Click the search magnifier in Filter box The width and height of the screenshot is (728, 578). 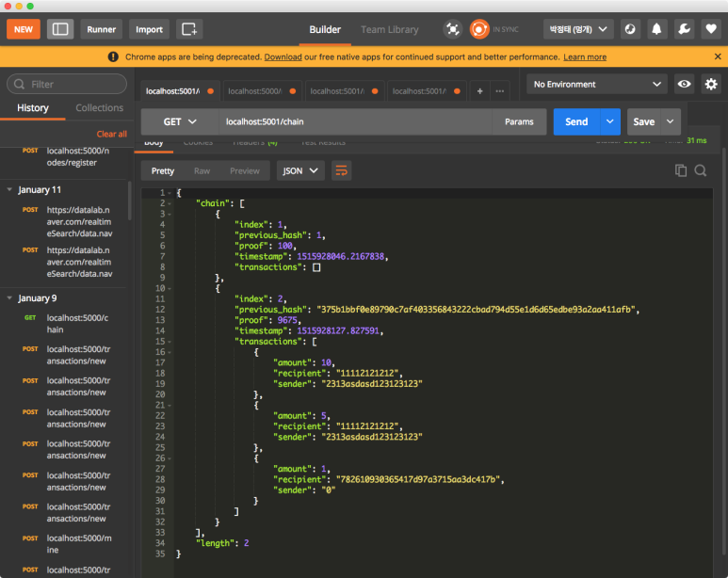point(19,84)
